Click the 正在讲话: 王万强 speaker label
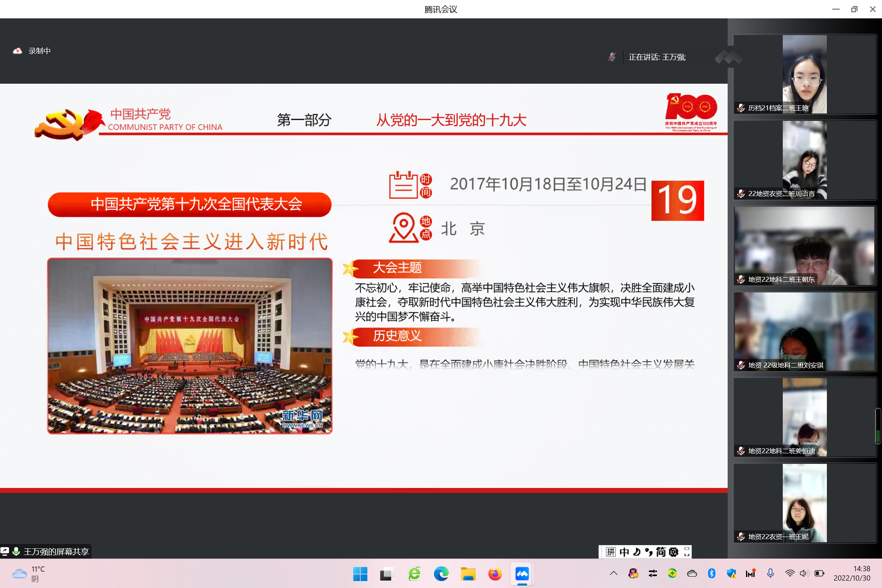Screen dimensions: 882x588 point(657,57)
